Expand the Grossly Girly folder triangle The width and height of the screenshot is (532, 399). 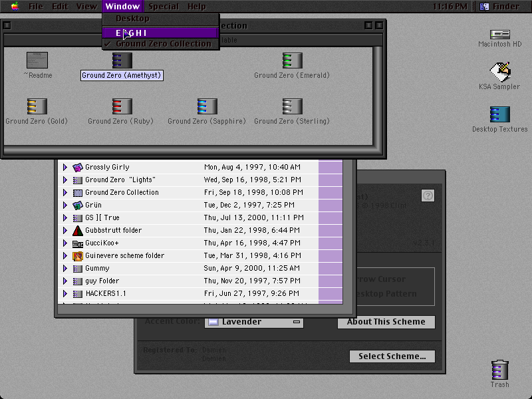[x=65, y=167]
